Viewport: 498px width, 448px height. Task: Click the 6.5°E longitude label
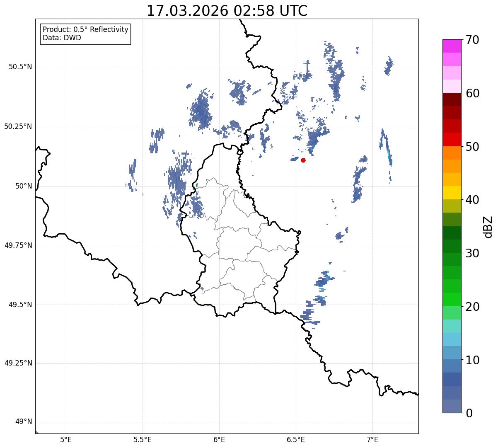coord(296,440)
